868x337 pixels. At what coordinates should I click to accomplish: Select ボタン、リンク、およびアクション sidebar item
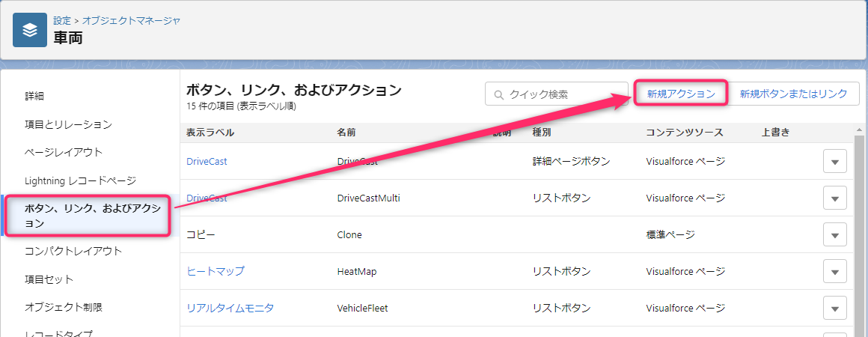[93, 216]
